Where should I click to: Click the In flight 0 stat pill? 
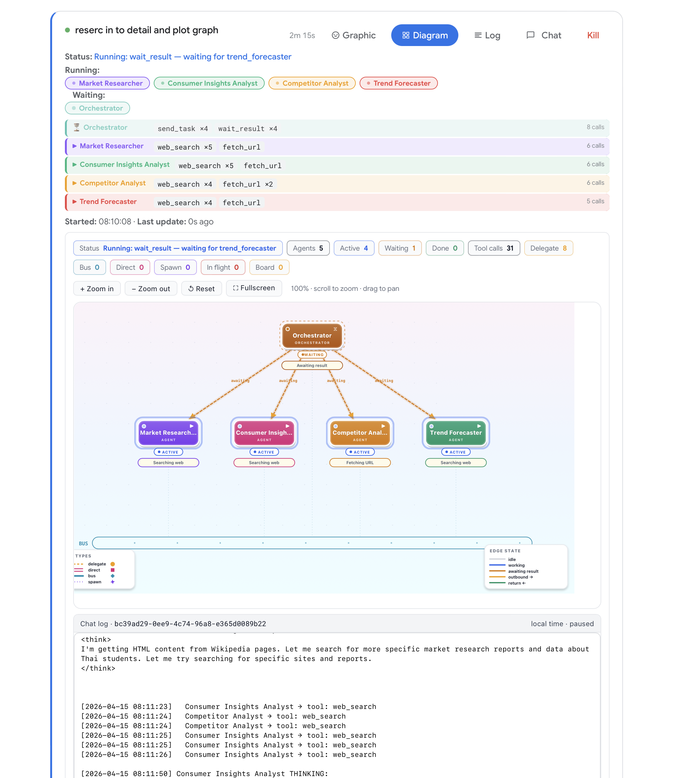pyautogui.click(x=223, y=267)
